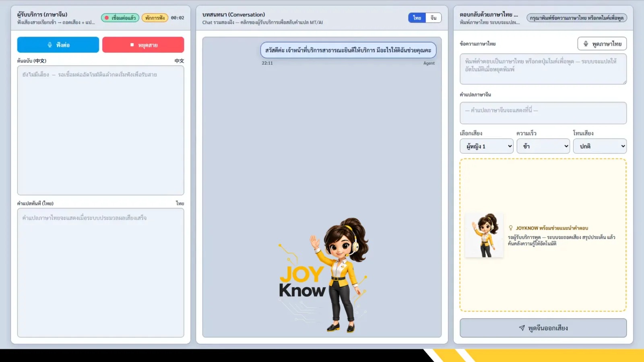Click the instant Thai translation area
The width and height of the screenshot is (644, 362).
[101, 273]
